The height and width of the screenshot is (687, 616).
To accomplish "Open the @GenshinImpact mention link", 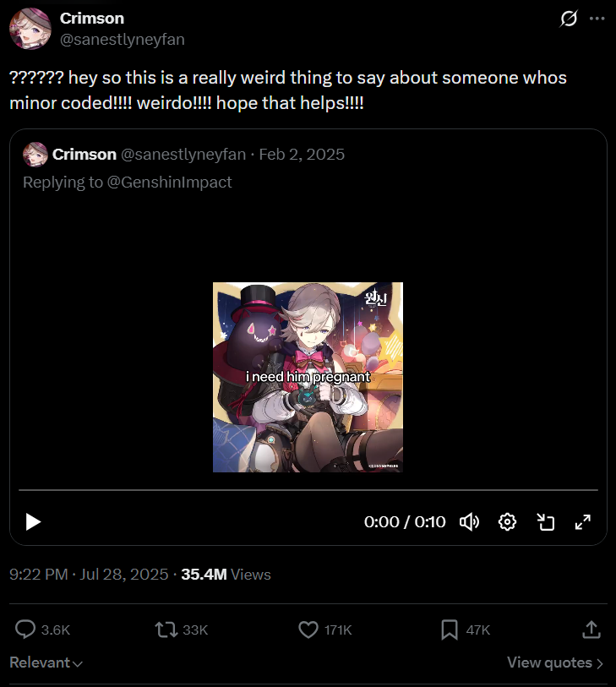I will pyautogui.click(x=170, y=182).
